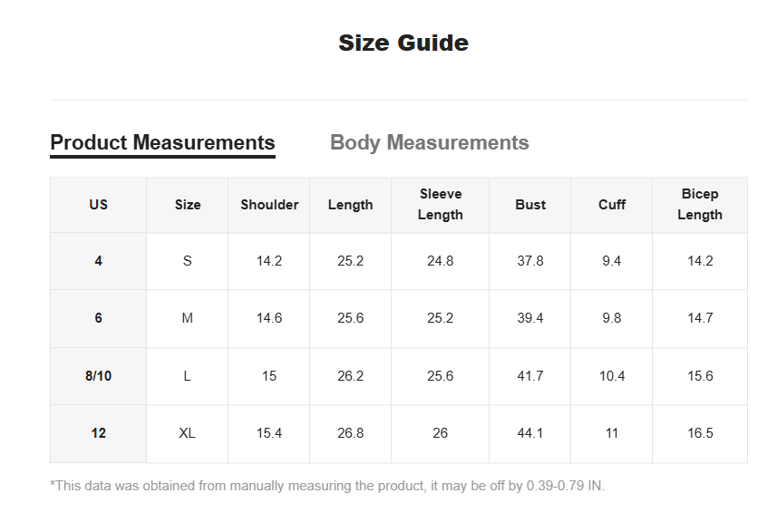The width and height of the screenshot is (777, 532).
Task: Switch to the Body Measurements tab
Action: point(429,142)
